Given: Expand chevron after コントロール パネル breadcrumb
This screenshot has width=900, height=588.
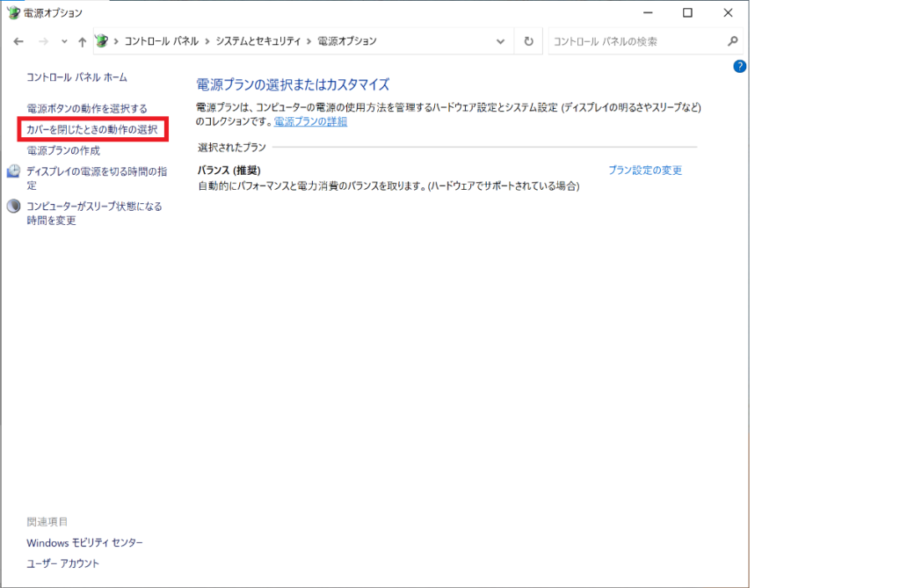Looking at the screenshot, I should click(x=207, y=41).
